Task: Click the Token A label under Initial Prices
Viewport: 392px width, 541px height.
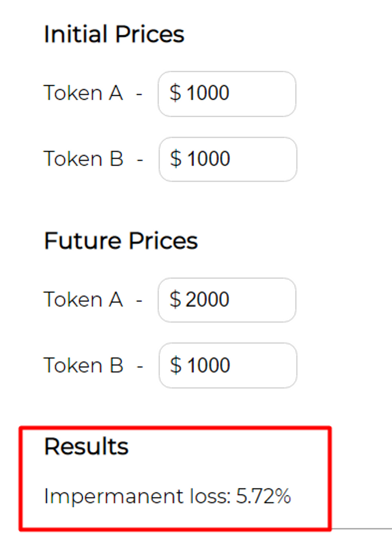Action: click(83, 93)
